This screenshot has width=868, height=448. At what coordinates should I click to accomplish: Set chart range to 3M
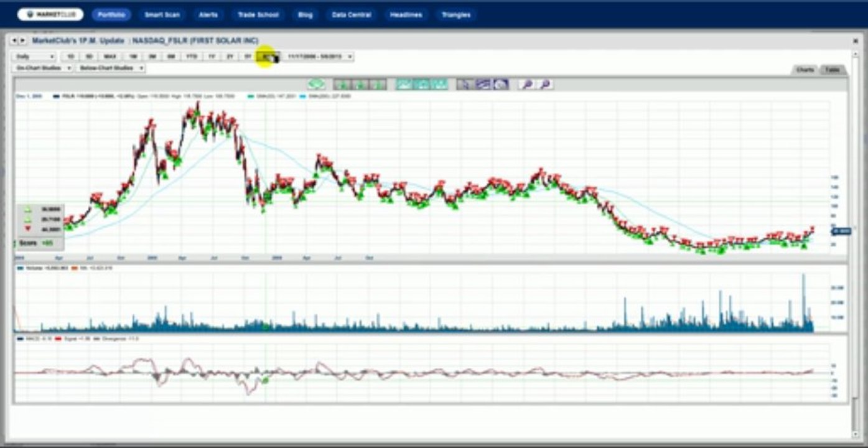click(x=152, y=57)
